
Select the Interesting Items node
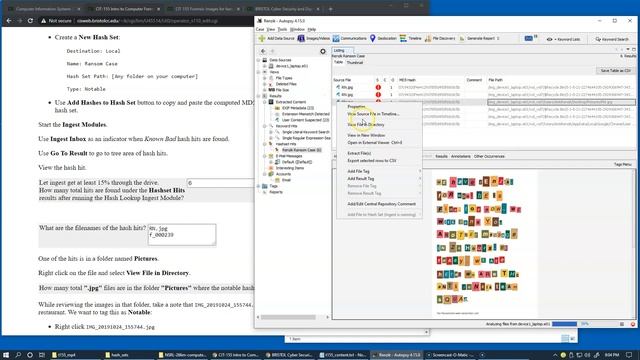pos(290,168)
